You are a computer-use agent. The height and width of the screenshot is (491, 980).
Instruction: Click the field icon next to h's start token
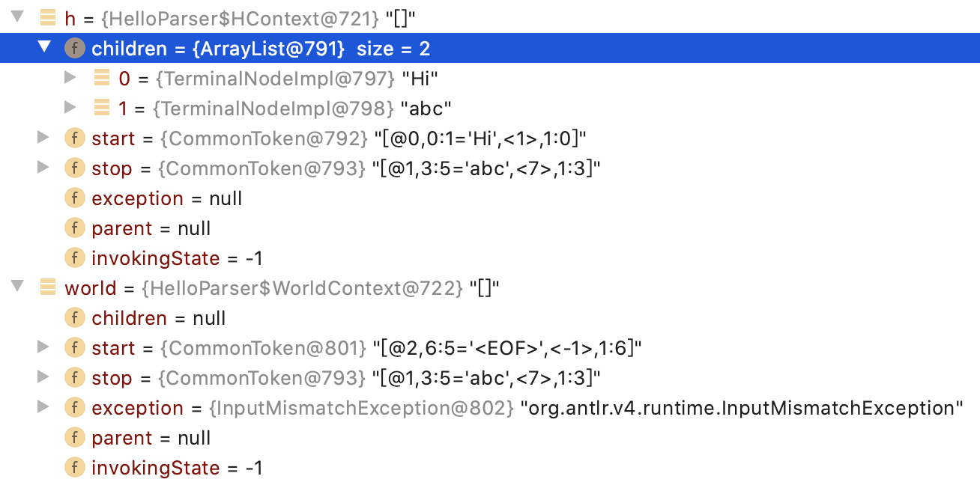74,138
